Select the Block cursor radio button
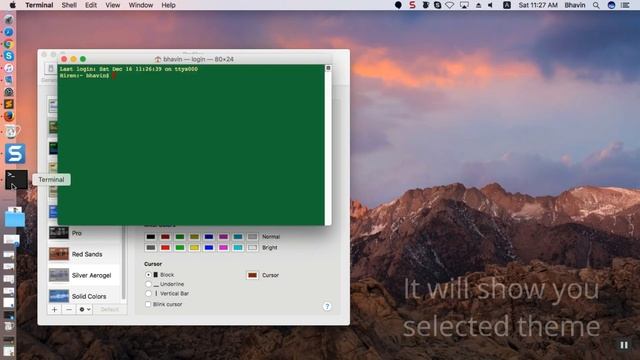The image size is (640, 360). 149,275
